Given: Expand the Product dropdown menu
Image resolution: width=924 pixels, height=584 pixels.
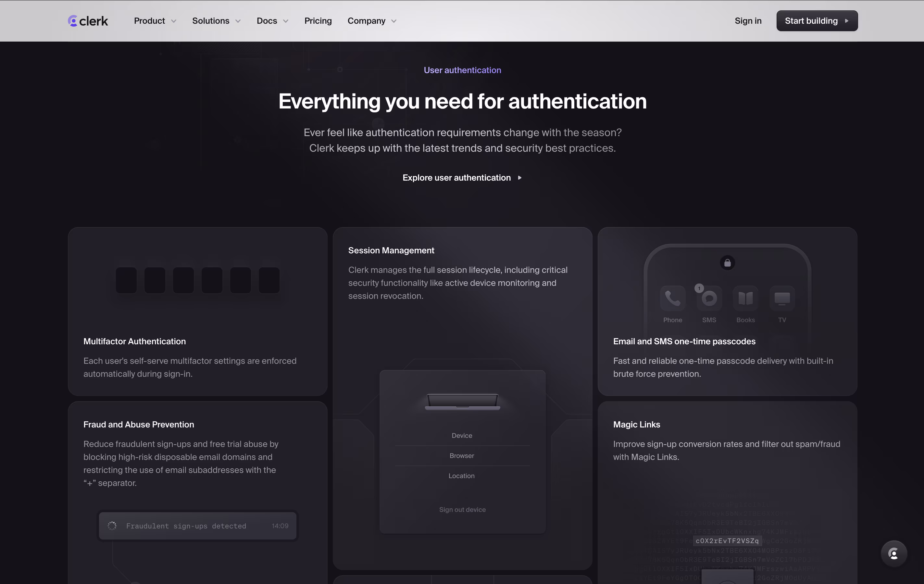Looking at the screenshot, I should tap(155, 21).
